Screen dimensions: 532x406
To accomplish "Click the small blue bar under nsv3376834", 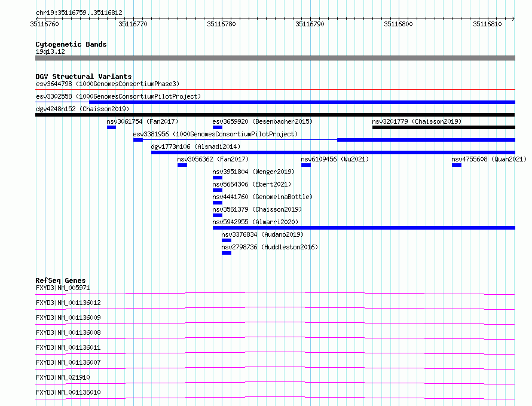I will tap(227, 240).
